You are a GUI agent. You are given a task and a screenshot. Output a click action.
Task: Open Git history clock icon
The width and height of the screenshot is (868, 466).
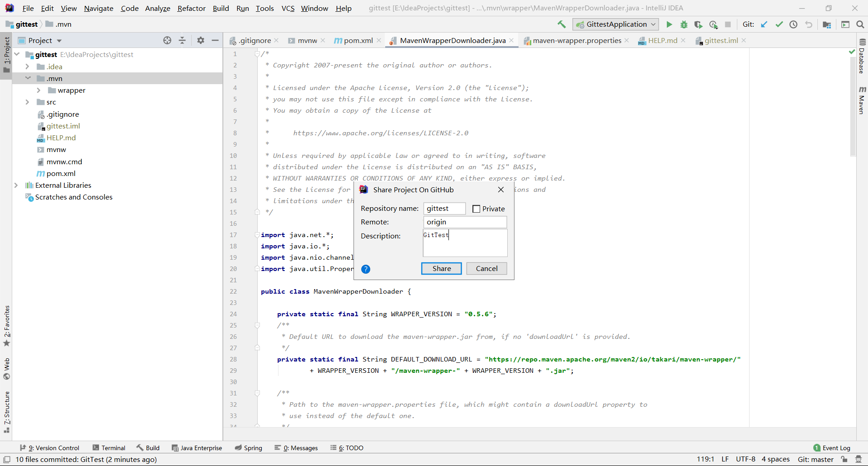pyautogui.click(x=793, y=24)
